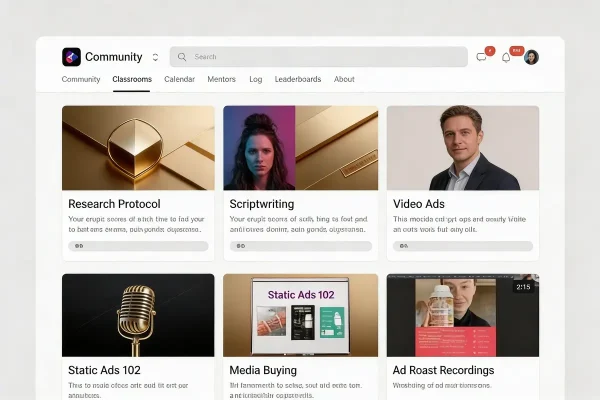Click the red badge on chat icon
The width and height of the screenshot is (600, 400).
coord(490,51)
